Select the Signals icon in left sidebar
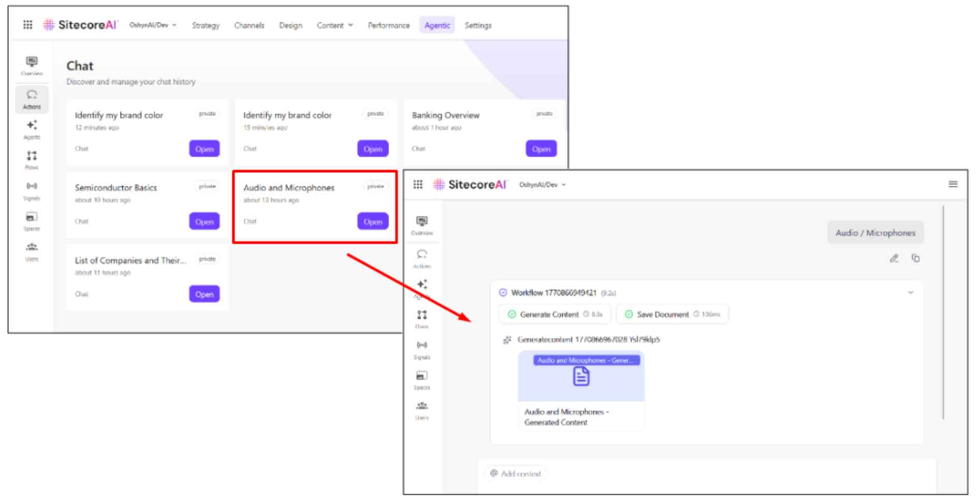The height and width of the screenshot is (504, 980). point(32,190)
